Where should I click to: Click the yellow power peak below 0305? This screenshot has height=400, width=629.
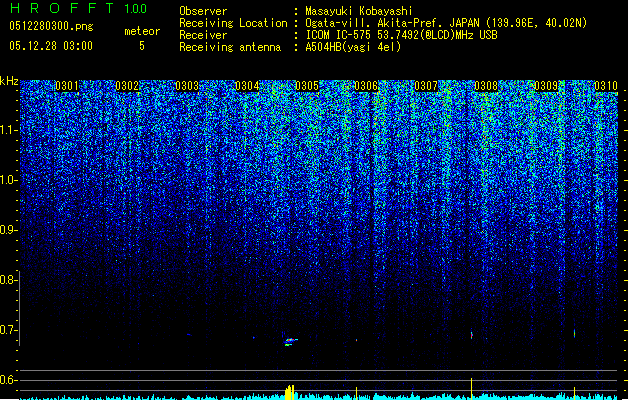click(x=290, y=392)
